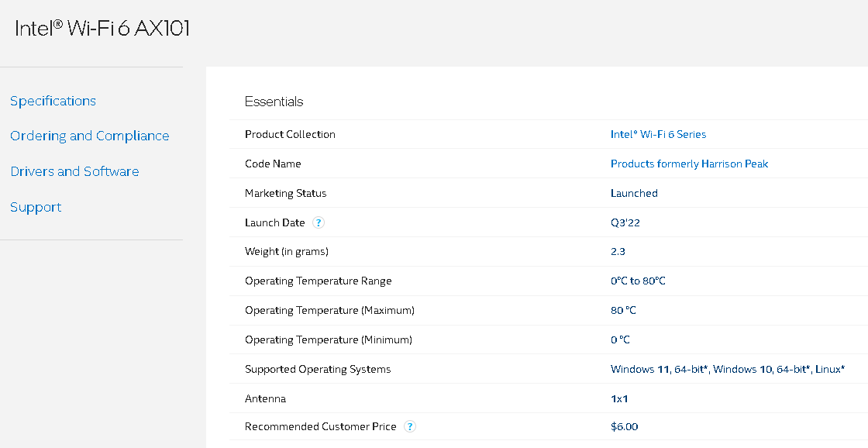Screen dimensions: 868x448
Task: Click the 0°C to 80°C temperature range
Action: pyautogui.click(x=638, y=281)
